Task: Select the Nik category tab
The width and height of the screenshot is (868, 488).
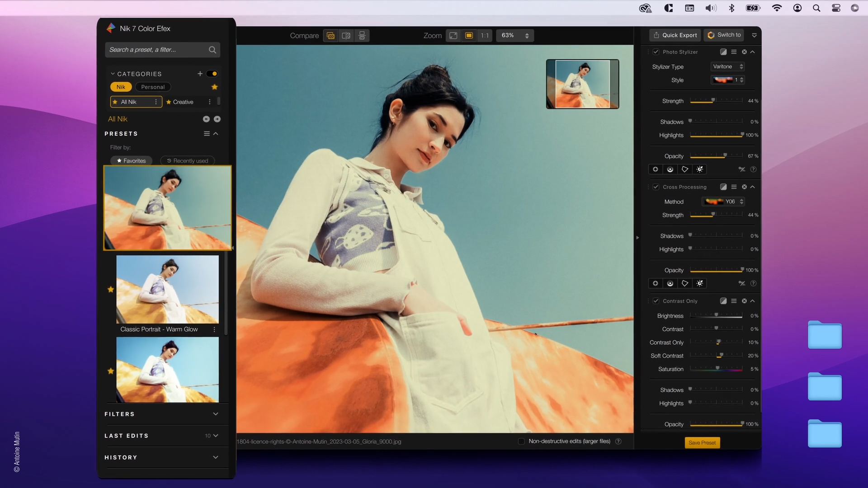Action: click(121, 87)
